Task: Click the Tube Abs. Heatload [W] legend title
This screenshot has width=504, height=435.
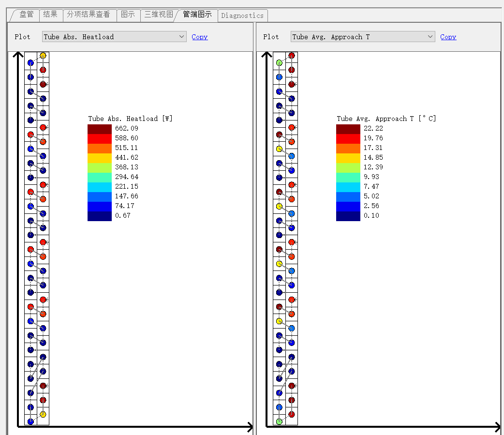Action: 130,119
